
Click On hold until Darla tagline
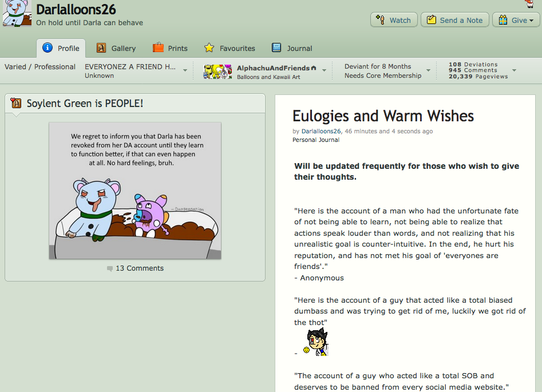pyautogui.click(x=89, y=22)
